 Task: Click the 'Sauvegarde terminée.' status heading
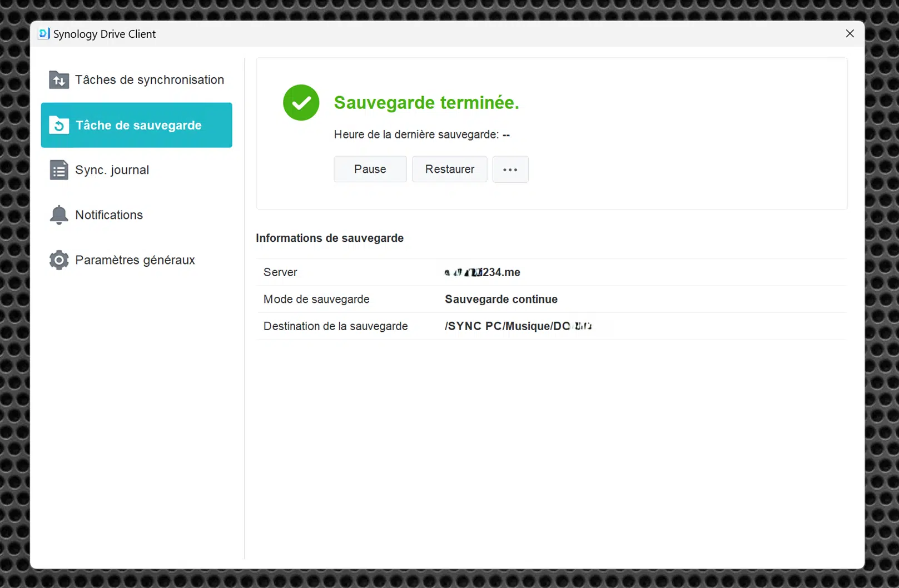(x=426, y=102)
